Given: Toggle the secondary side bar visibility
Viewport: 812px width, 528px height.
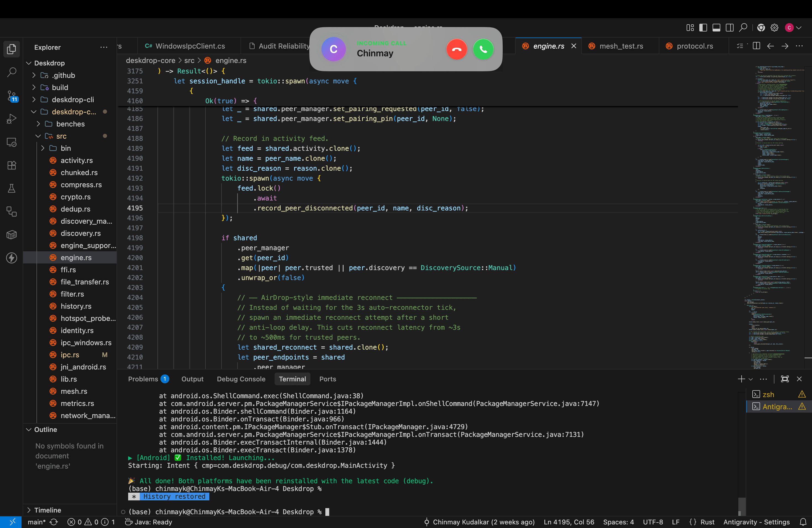Looking at the screenshot, I should 730,28.
